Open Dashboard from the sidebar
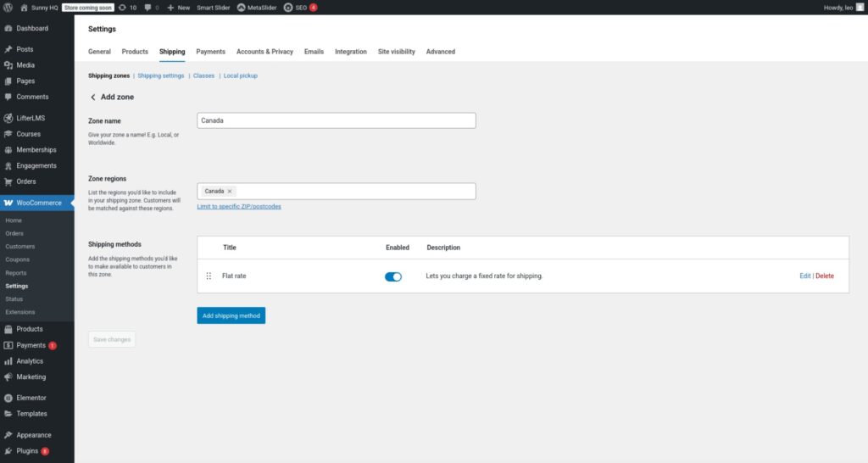This screenshot has height=463, width=868. coord(32,29)
